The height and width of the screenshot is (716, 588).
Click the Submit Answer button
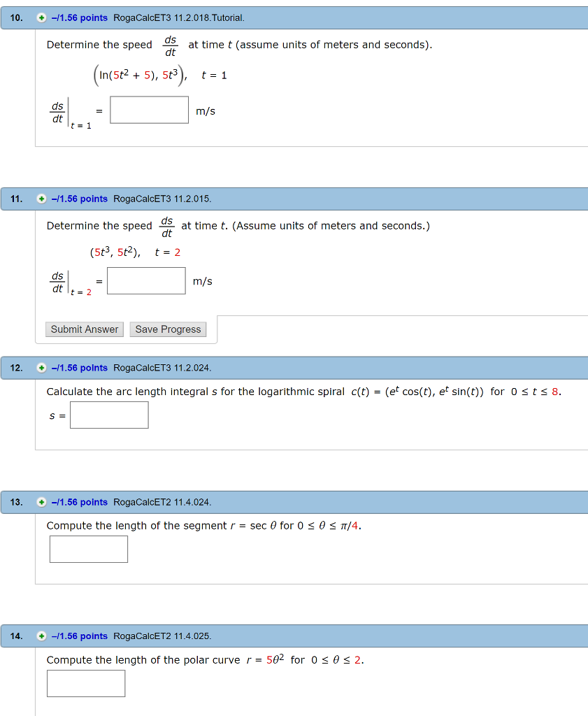(x=84, y=329)
